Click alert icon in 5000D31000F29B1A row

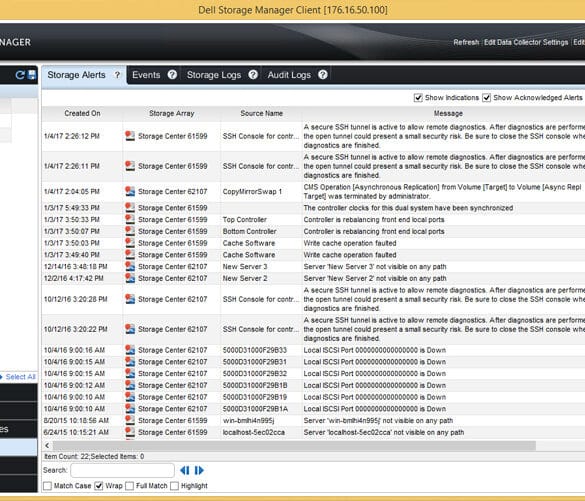coord(130,408)
